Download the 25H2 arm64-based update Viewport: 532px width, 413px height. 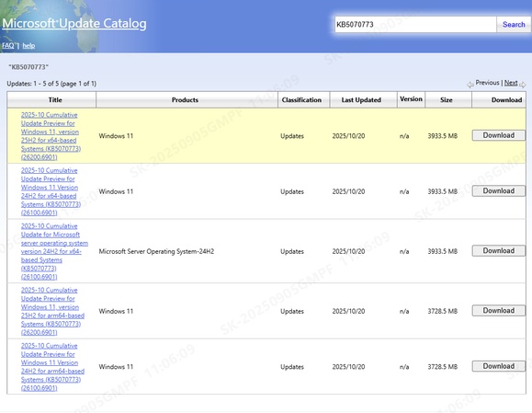point(498,310)
